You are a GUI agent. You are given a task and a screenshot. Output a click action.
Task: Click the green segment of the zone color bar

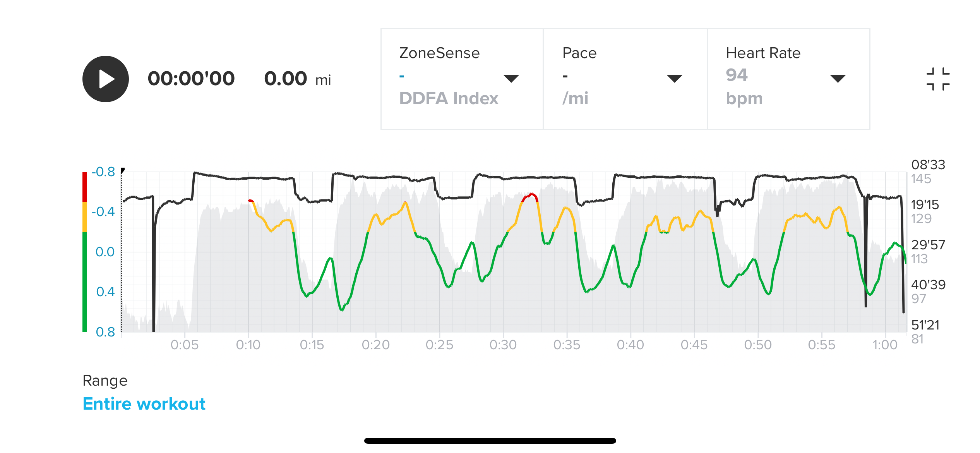[85, 282]
